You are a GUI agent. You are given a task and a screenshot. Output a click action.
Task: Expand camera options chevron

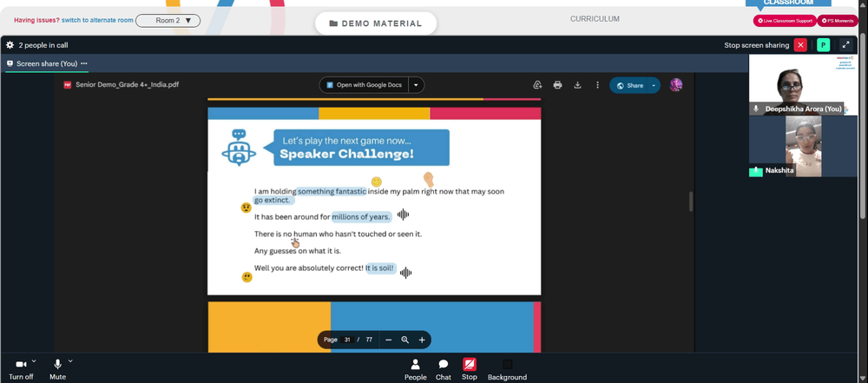tap(34, 360)
